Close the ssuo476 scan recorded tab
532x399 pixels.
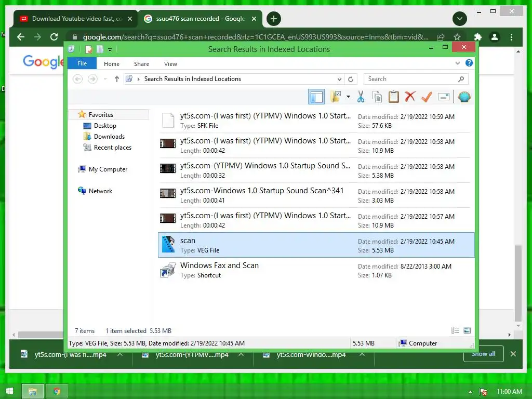click(254, 19)
